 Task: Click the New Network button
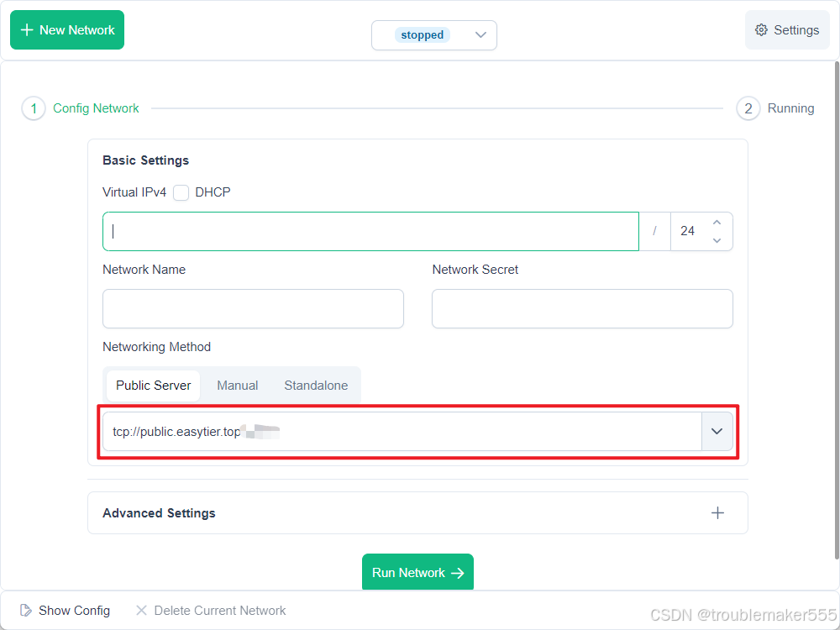pyautogui.click(x=67, y=30)
